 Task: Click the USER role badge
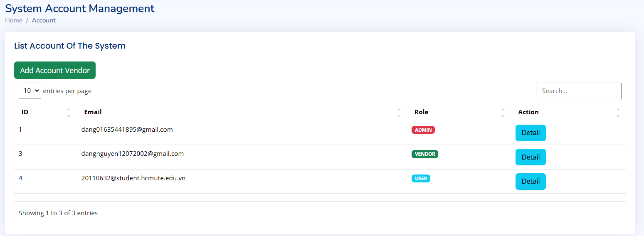pos(421,179)
